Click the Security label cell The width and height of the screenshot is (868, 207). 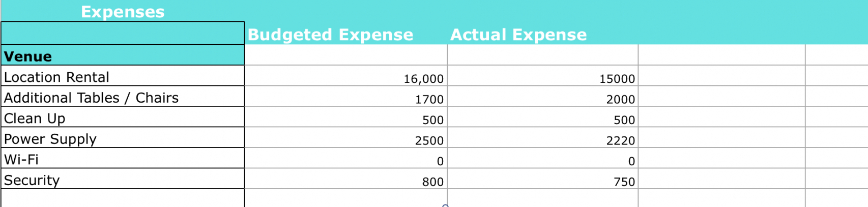(123, 180)
